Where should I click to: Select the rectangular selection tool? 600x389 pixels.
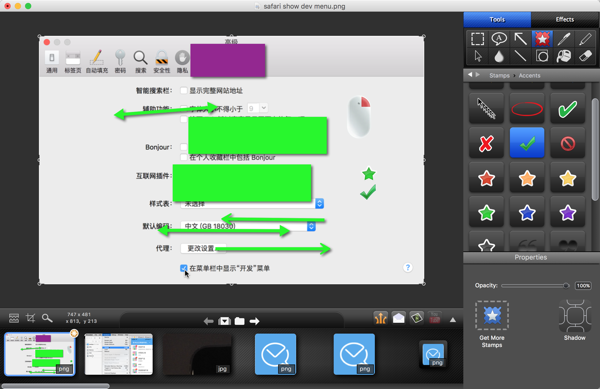[478, 39]
